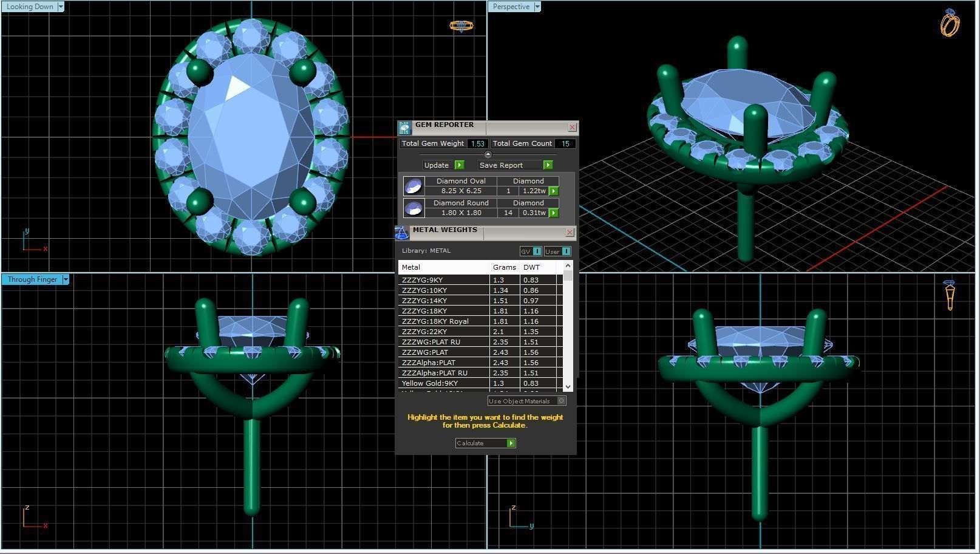Click the Gem Reporter panel icon
This screenshot has width=980, height=554.
tap(404, 128)
